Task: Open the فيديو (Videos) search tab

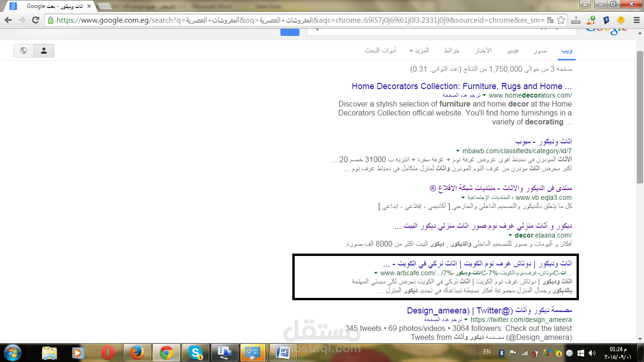Action: pos(512,50)
